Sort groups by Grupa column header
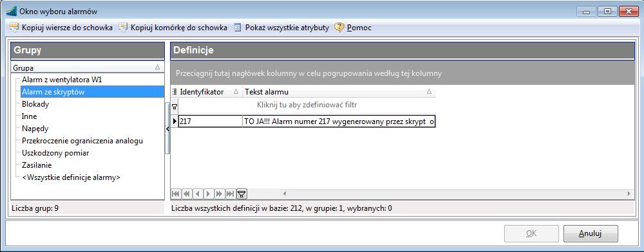The width and height of the screenshot is (644, 252). 87,67
